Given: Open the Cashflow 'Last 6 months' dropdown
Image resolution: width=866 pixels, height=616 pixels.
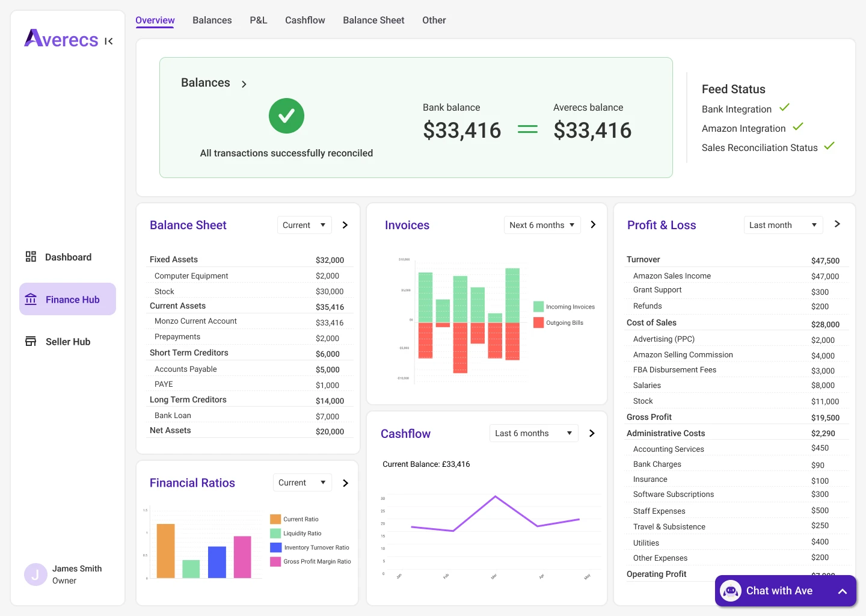Looking at the screenshot, I should pos(533,433).
